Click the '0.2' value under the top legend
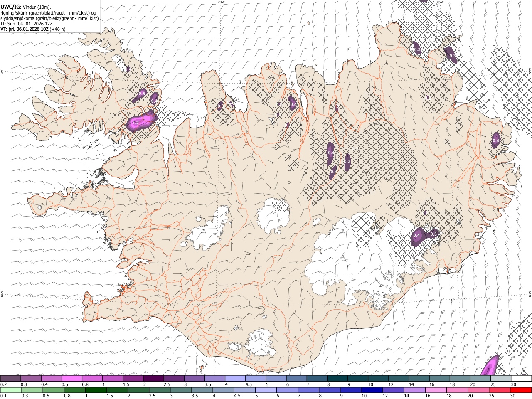The height and width of the screenshot is (399, 532). pos(3,384)
